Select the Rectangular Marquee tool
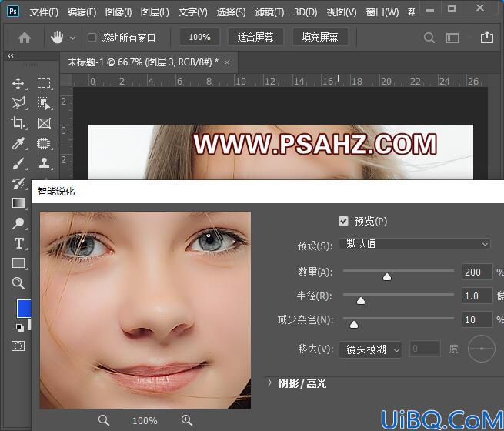 (x=44, y=83)
